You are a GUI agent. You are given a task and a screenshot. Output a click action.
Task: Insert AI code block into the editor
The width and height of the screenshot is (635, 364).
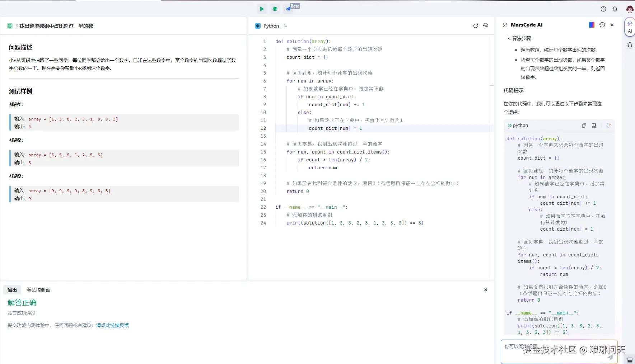click(594, 126)
